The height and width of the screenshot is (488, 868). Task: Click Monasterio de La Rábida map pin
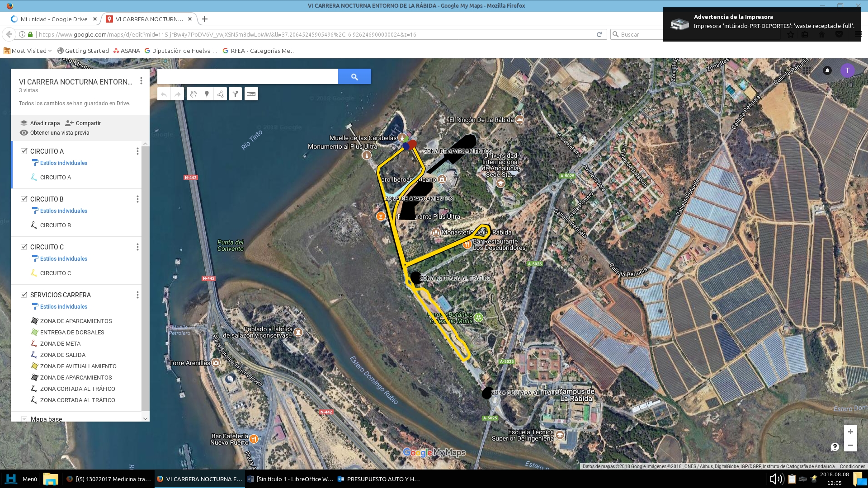click(436, 232)
